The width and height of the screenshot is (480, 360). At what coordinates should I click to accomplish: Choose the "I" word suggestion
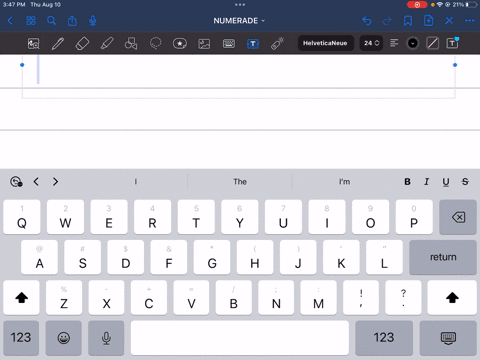135,182
